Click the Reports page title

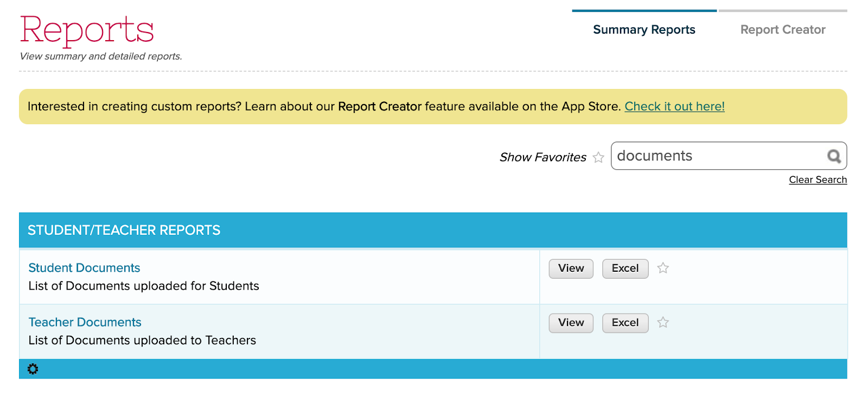87,30
